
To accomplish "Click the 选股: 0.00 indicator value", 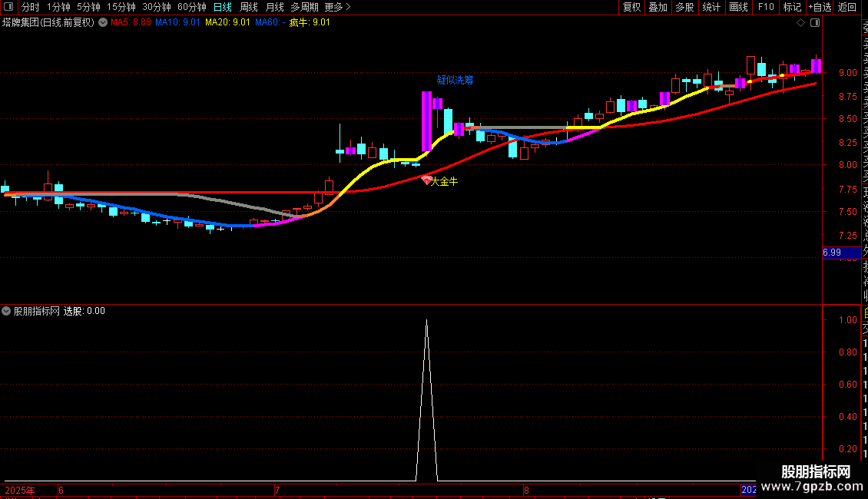I will (84, 311).
